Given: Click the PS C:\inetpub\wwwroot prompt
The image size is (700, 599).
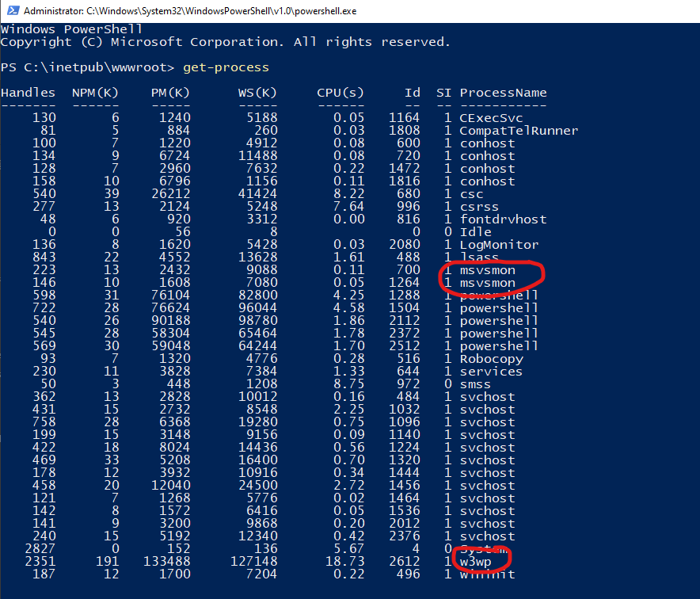Looking at the screenshot, I should click(88, 67).
